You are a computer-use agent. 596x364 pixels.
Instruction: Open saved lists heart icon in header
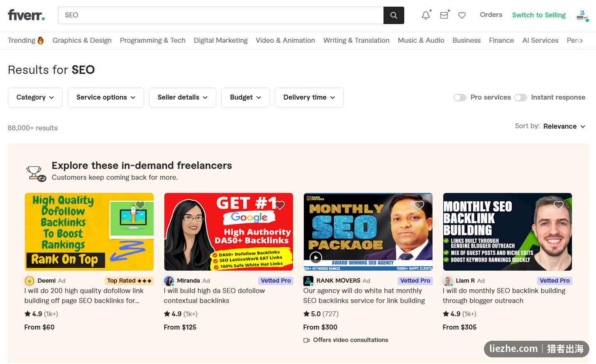[x=462, y=15]
